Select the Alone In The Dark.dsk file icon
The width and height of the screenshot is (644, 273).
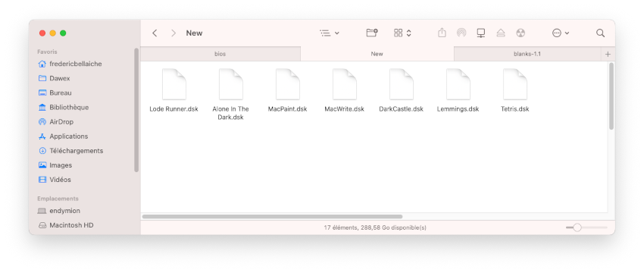pos(231,84)
